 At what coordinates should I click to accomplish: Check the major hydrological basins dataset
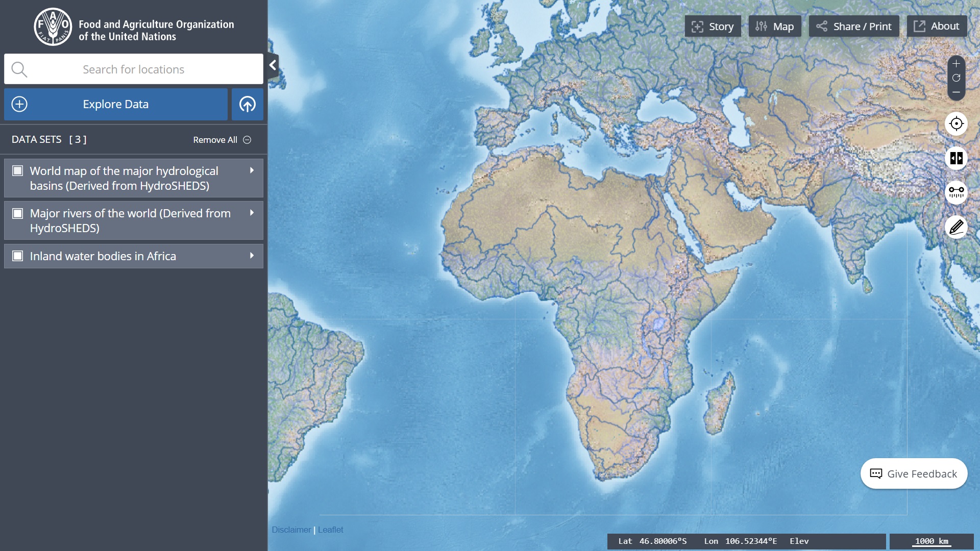18,171
